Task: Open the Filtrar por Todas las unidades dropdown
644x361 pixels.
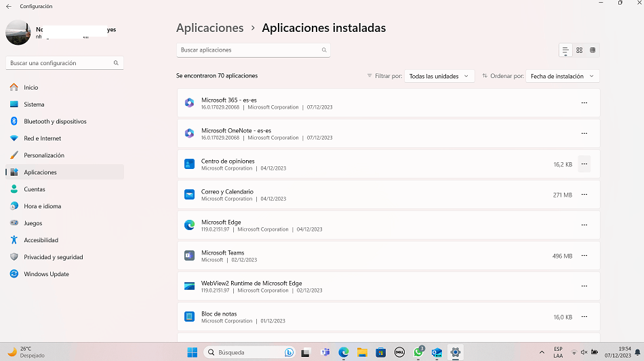Action: coord(439,76)
